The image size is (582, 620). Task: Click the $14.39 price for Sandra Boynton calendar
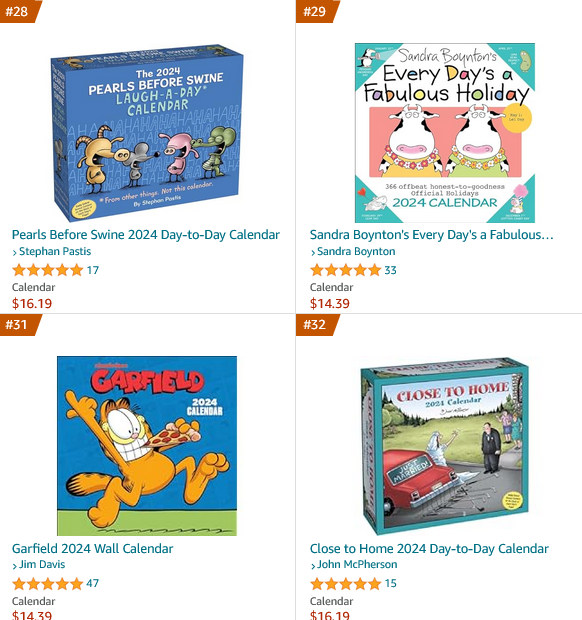[330, 303]
